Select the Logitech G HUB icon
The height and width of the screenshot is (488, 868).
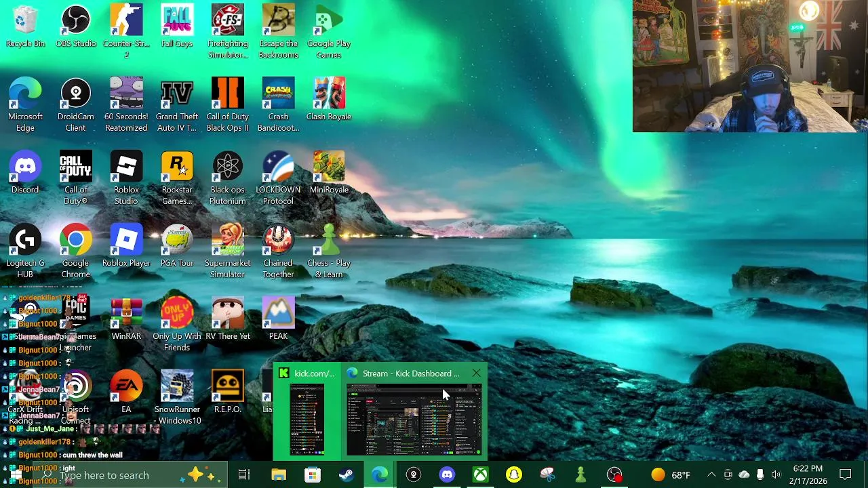pos(25,251)
